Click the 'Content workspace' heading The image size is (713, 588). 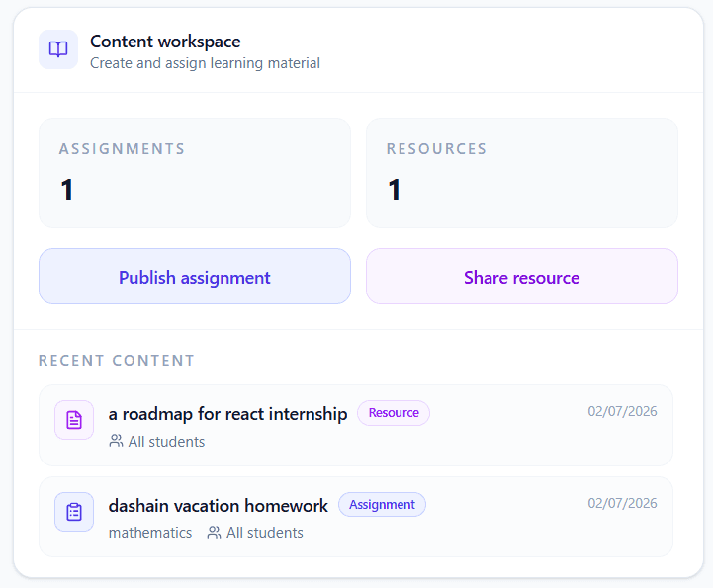[x=165, y=42]
